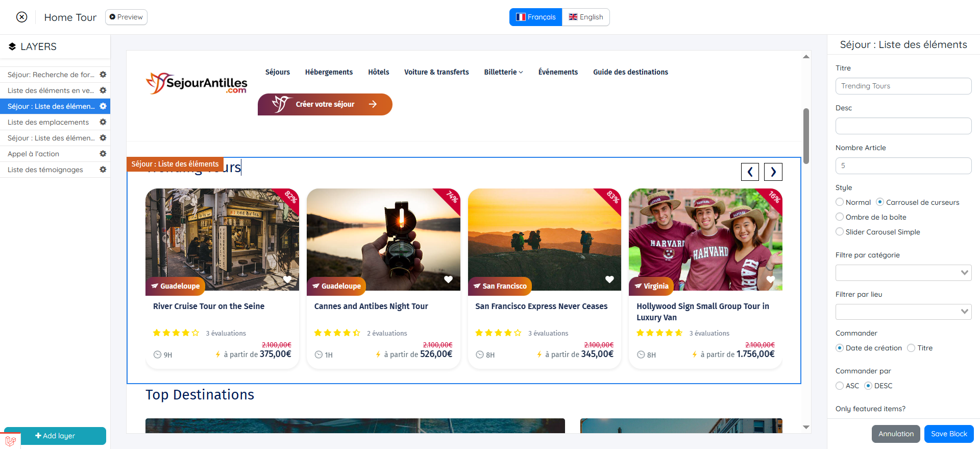Choose Slider Carousel Simple style
Viewport: 980px width, 449px height.
pyautogui.click(x=840, y=232)
